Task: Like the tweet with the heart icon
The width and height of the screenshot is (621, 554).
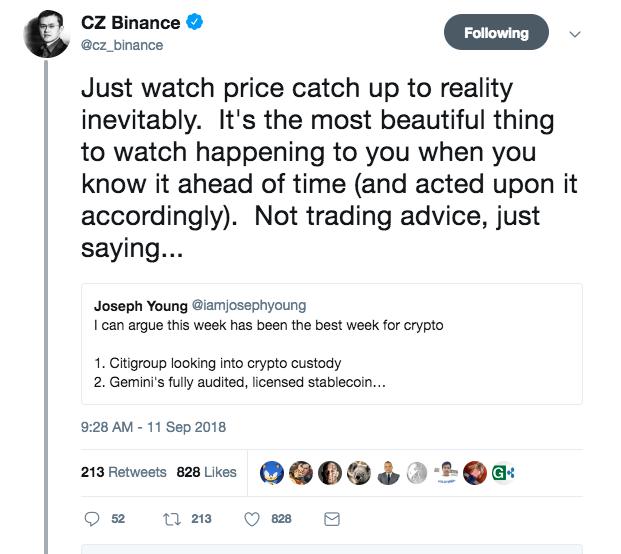Action: pos(252,519)
